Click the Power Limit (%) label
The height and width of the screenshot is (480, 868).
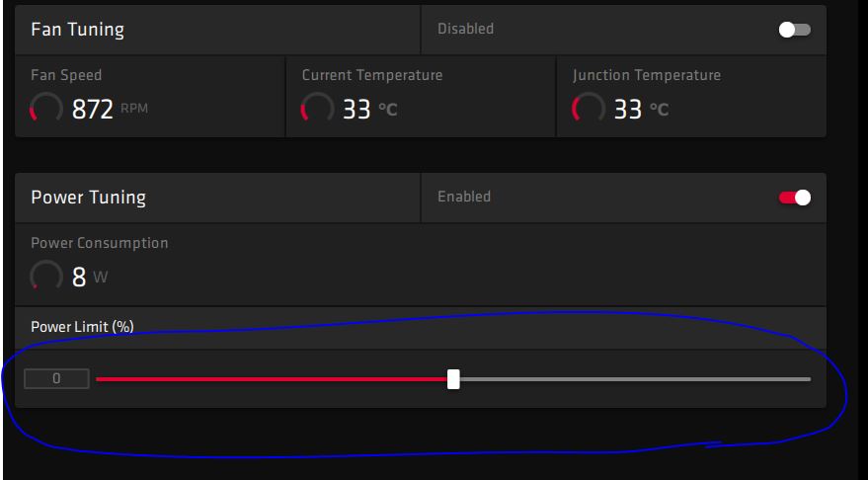pos(82,327)
